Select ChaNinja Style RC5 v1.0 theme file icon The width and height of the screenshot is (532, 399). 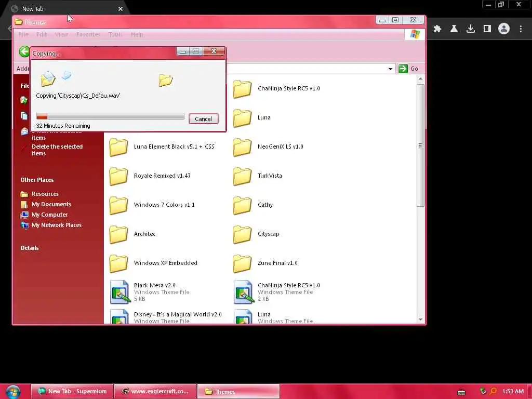tap(243, 292)
